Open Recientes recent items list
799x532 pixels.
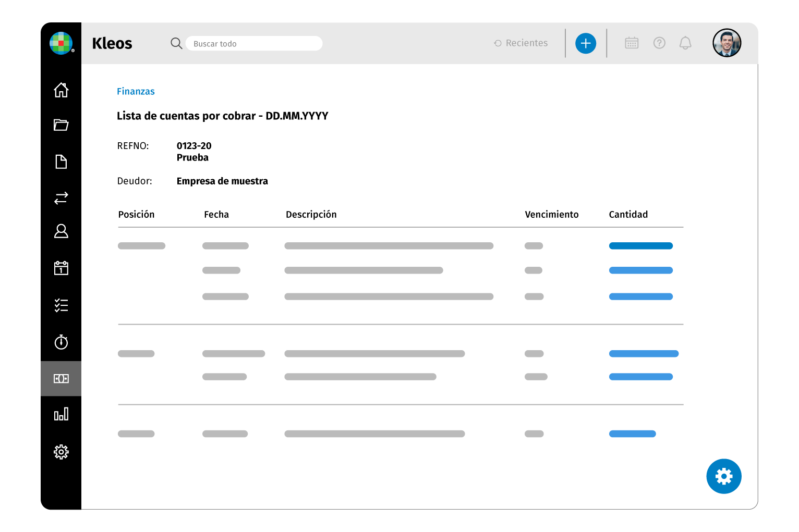click(x=521, y=43)
